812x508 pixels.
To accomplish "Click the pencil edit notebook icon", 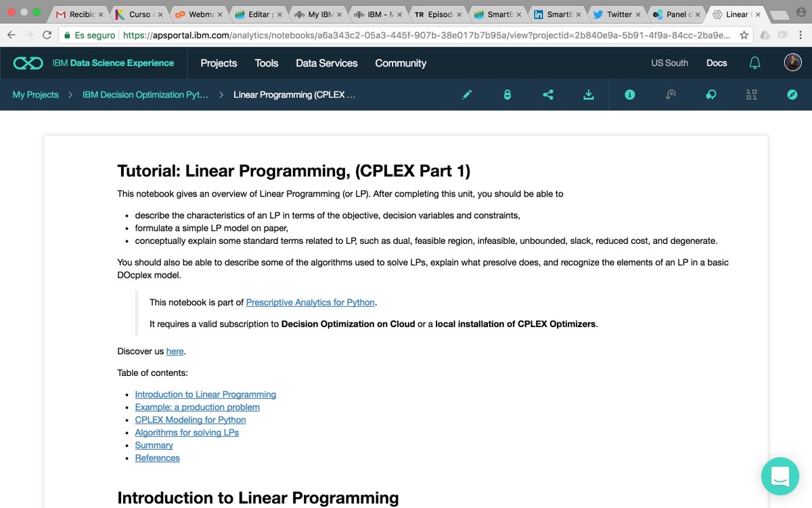I will tap(467, 95).
